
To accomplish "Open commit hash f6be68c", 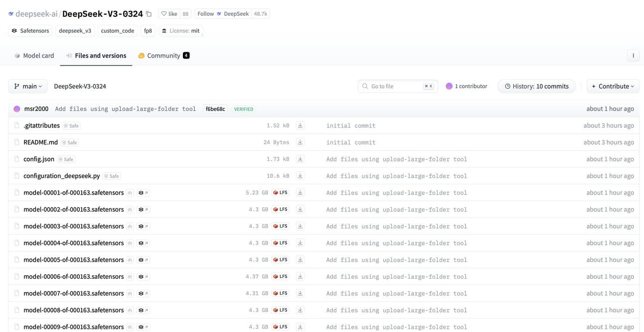I will [215, 109].
